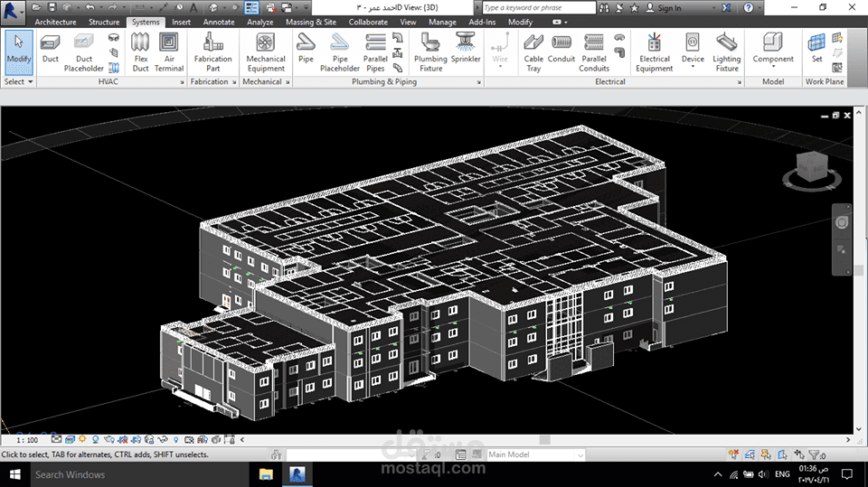Pick the Plumbing Fixture tool
Viewport: 868px width, 487px height.
(430, 51)
